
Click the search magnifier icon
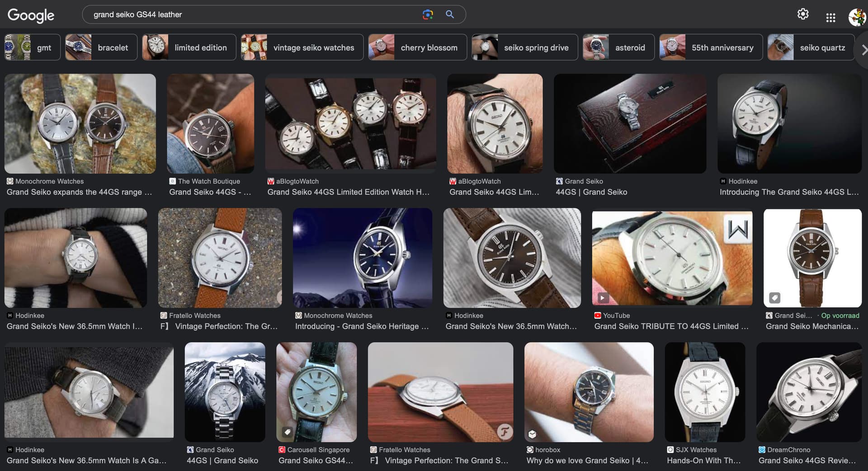pos(450,14)
